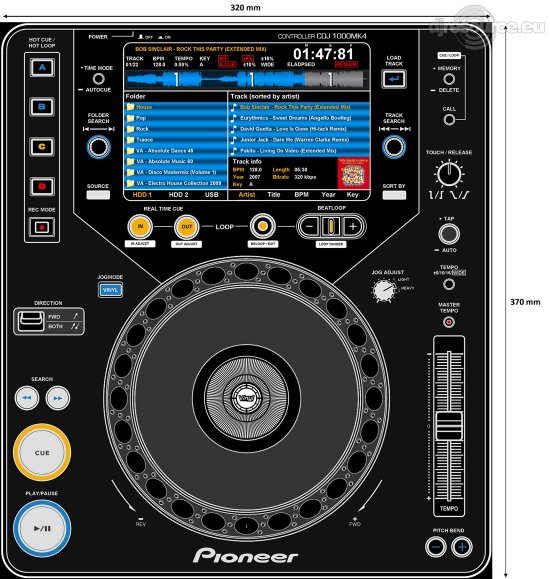Screen dimensions: 550x579
Task: Click the Play/Pause button
Action: point(42,528)
